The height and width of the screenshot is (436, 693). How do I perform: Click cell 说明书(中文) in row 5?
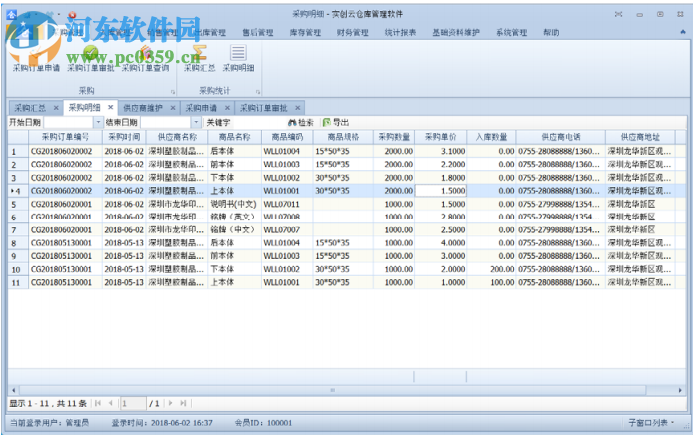coord(234,204)
